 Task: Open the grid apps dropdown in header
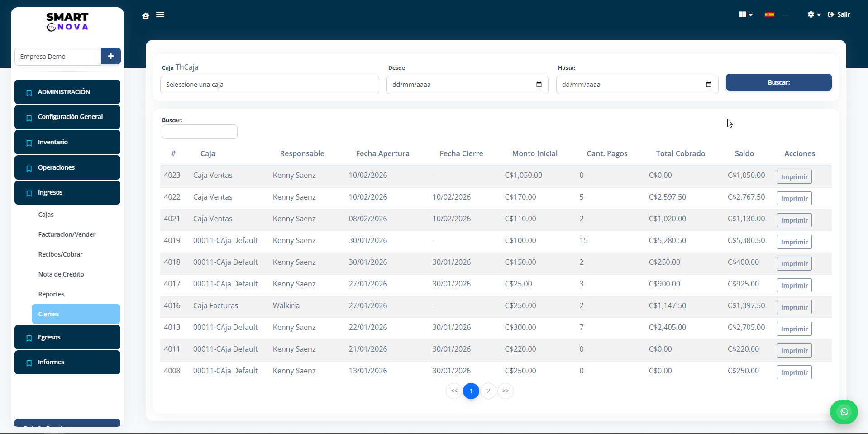click(x=745, y=14)
